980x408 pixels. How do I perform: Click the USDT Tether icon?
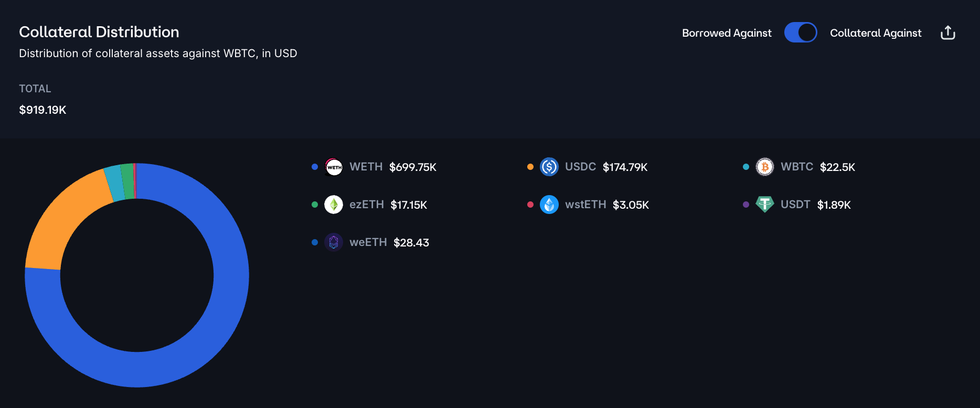[x=765, y=205]
